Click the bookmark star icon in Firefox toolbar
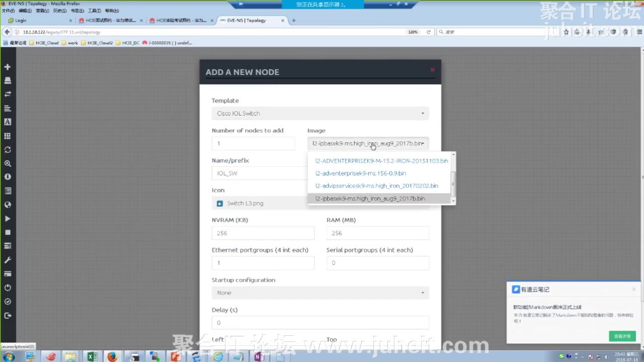The width and height of the screenshot is (644, 362). pos(566,32)
